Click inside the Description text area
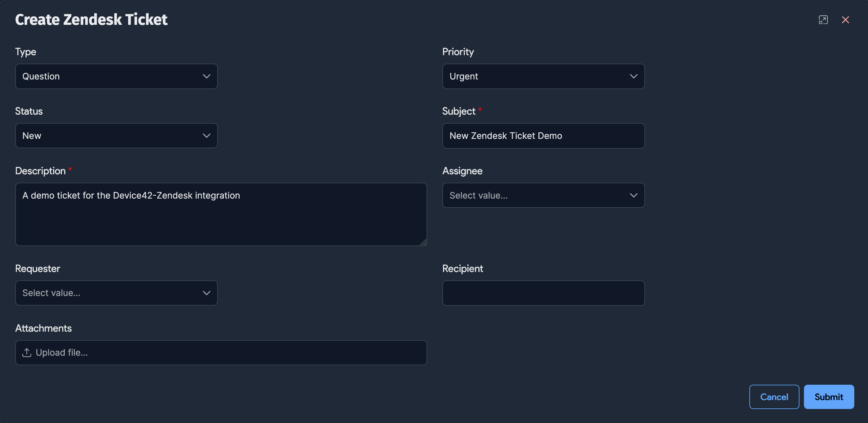 coord(221,214)
